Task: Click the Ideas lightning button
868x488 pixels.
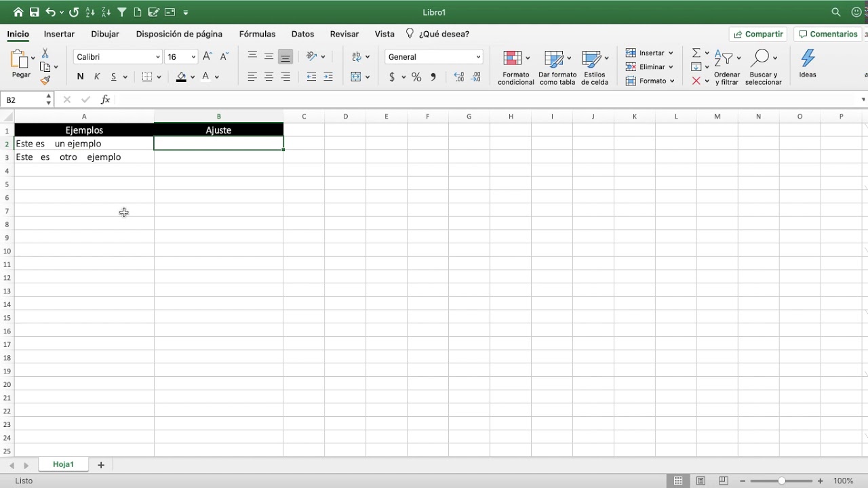Action: (808, 64)
